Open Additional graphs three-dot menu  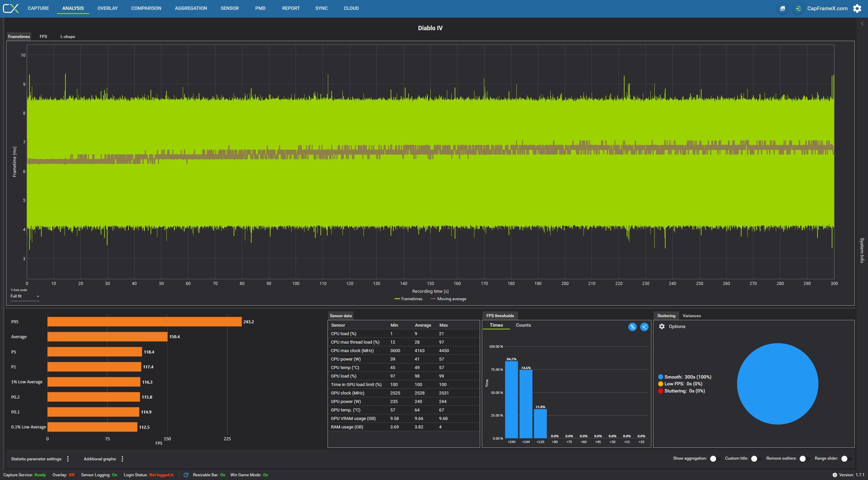122,459
